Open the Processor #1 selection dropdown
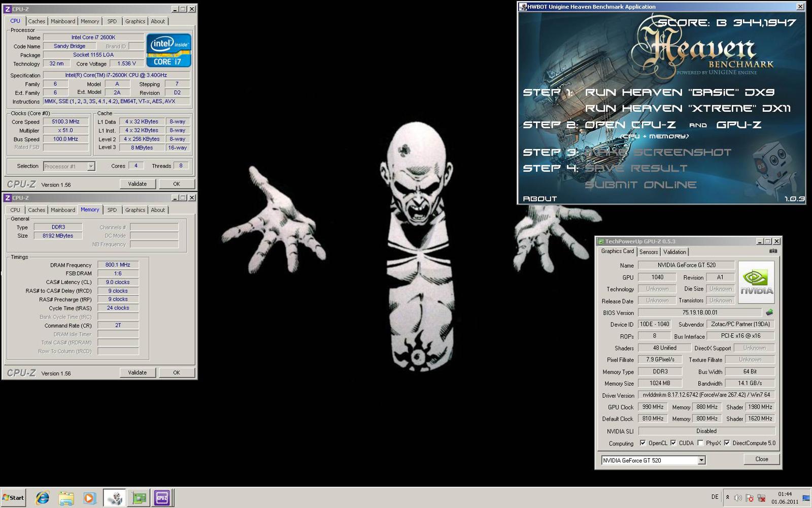This screenshot has height=508, width=812. (91, 166)
